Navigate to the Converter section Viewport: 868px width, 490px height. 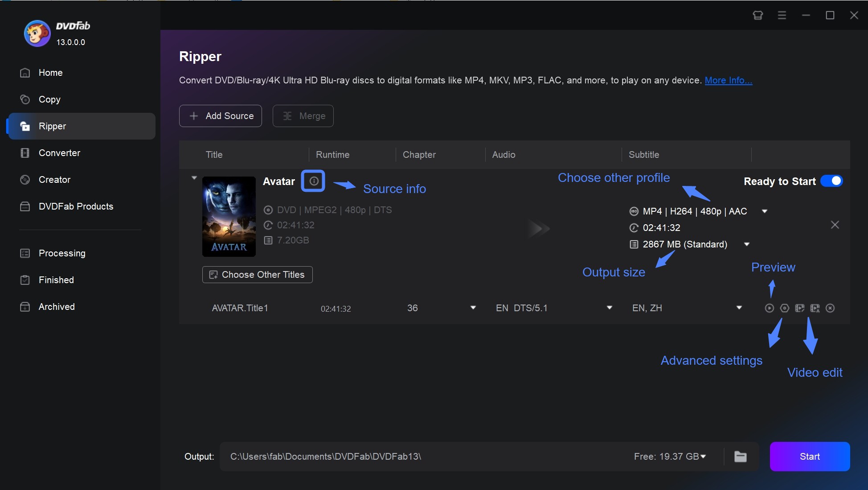click(x=59, y=152)
